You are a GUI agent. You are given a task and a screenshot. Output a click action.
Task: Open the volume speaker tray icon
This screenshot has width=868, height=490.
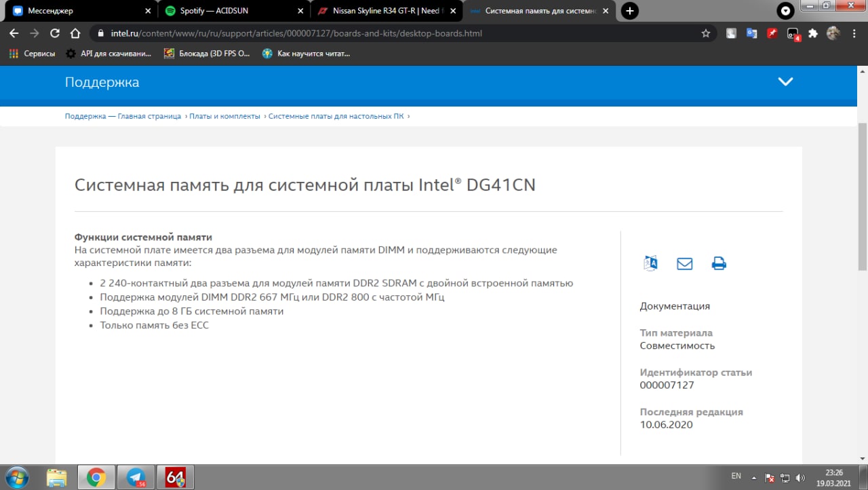pyautogui.click(x=801, y=477)
